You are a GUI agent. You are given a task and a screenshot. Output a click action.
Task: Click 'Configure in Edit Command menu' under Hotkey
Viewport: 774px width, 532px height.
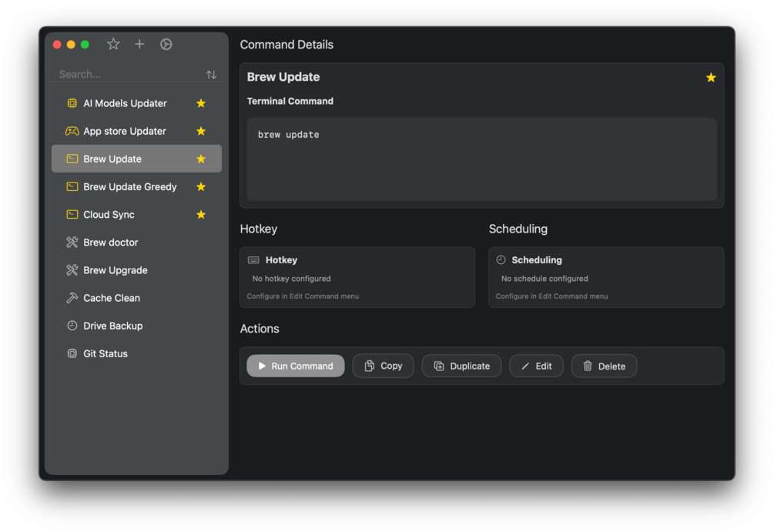(x=303, y=296)
